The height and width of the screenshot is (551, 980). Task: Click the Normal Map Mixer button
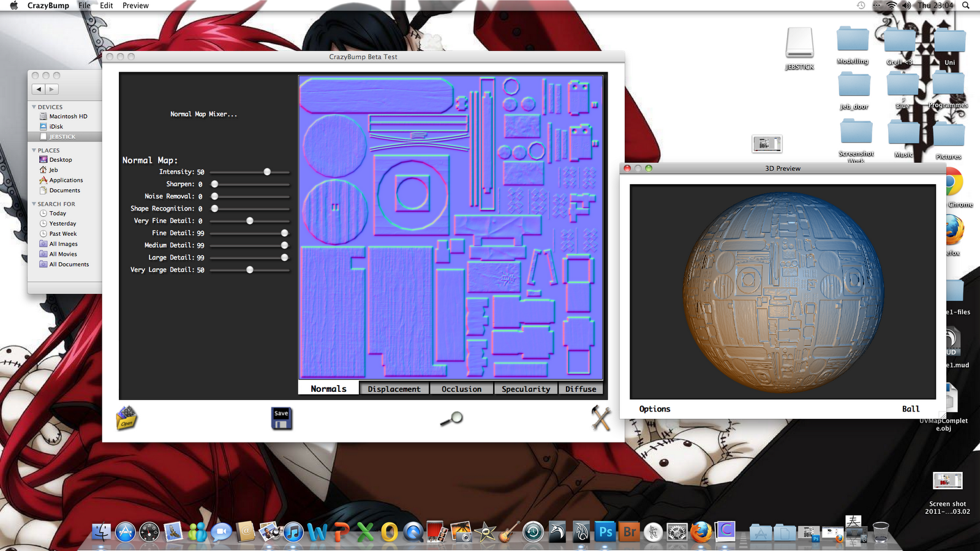click(x=203, y=114)
